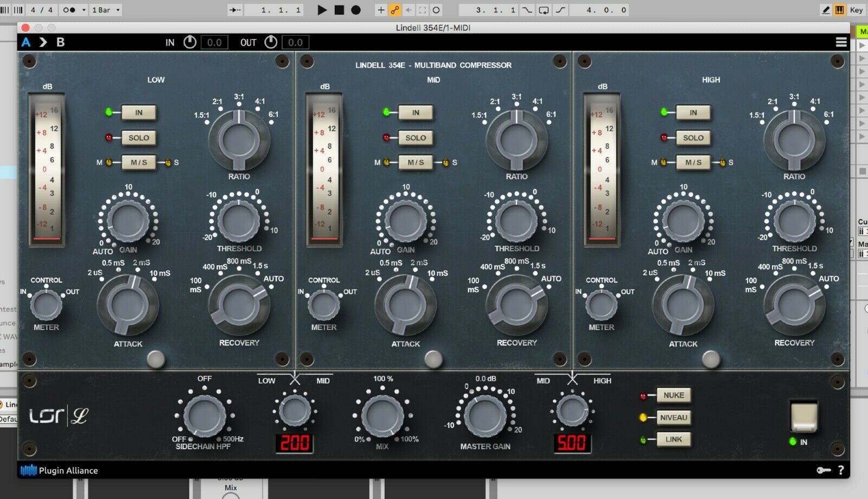Flip the main IN power switch

[x=803, y=417]
